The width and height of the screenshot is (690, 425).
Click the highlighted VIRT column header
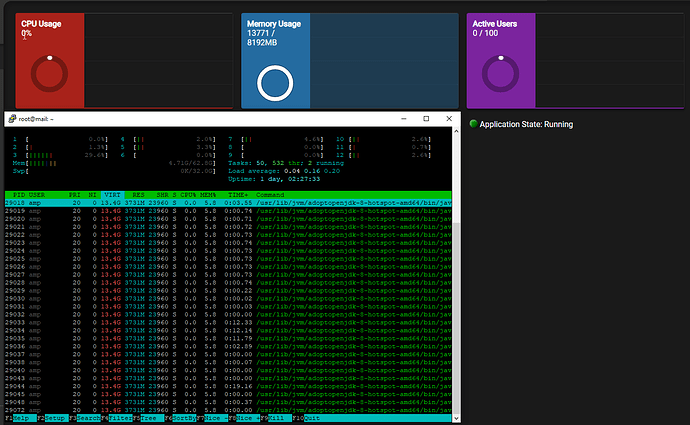pos(112,195)
